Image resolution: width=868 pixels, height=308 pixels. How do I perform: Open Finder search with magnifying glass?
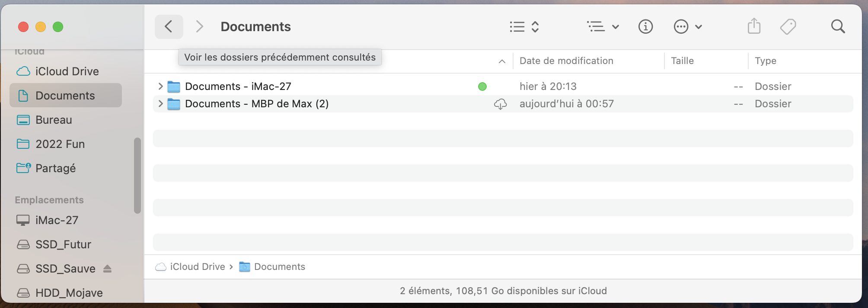point(838,27)
